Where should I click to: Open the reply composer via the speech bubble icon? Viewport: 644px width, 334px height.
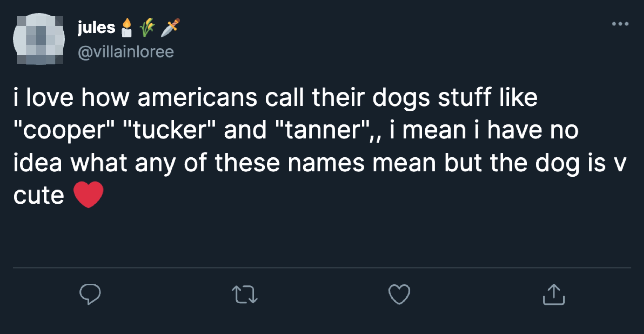[90, 293]
